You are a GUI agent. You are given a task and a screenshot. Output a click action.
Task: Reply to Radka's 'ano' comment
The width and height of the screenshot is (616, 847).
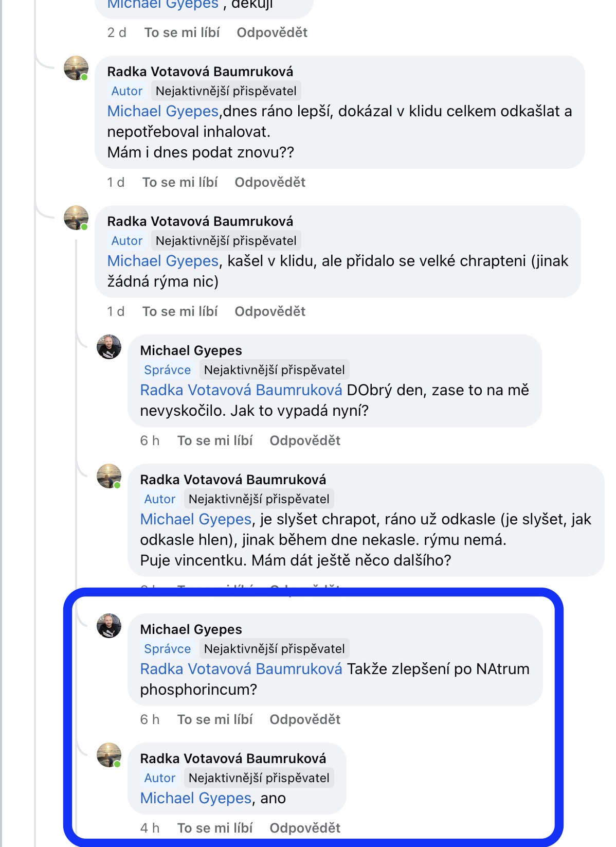click(x=305, y=828)
